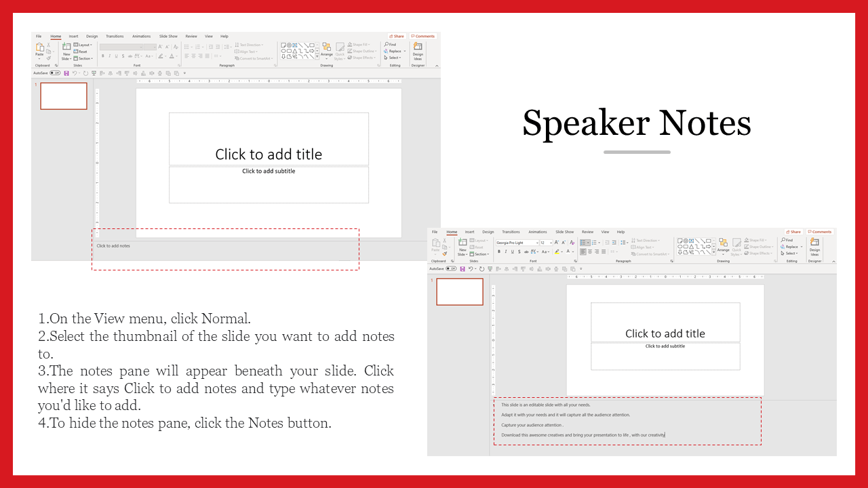The height and width of the screenshot is (488, 868).
Task: Toggle Strikethrough in lower-right PowerPoint window
Action: coord(526,251)
